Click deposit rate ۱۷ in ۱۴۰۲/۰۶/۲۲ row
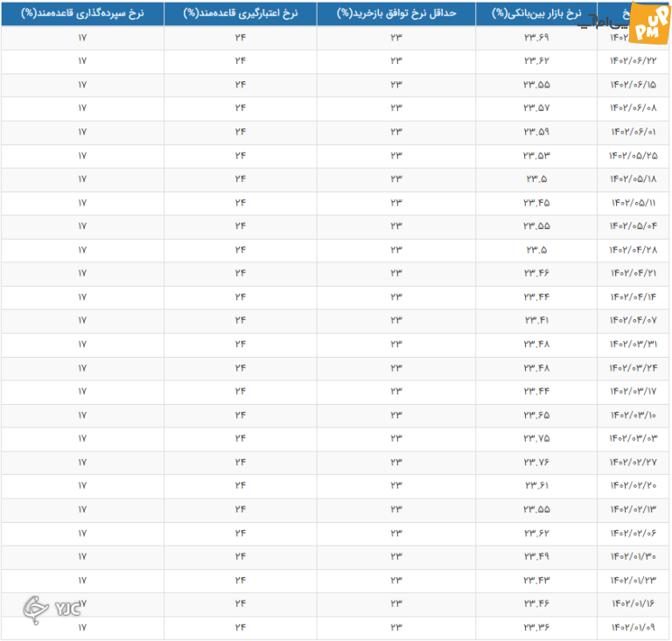672x641 pixels. pos(82,61)
